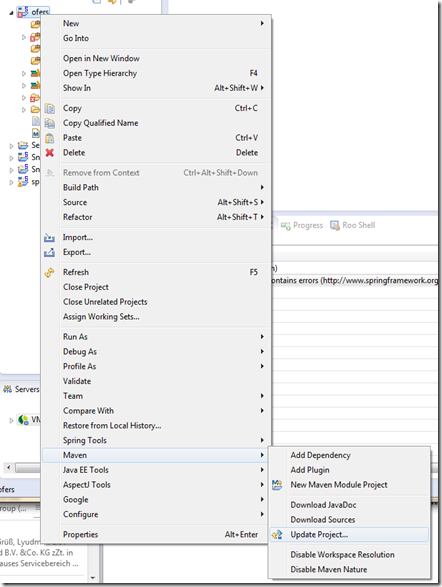Click the red Delete X icon
The width and height of the screenshot is (442, 587).
(x=49, y=153)
